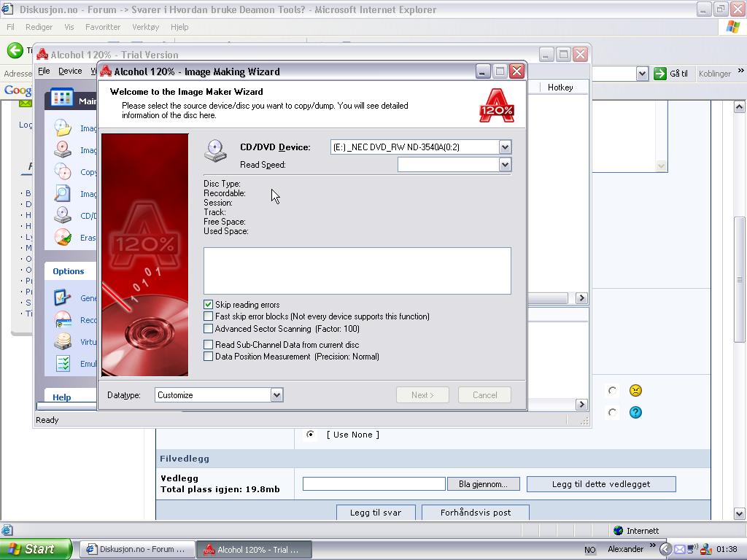Open the Device menu in Alcohol 120%

(x=70, y=71)
